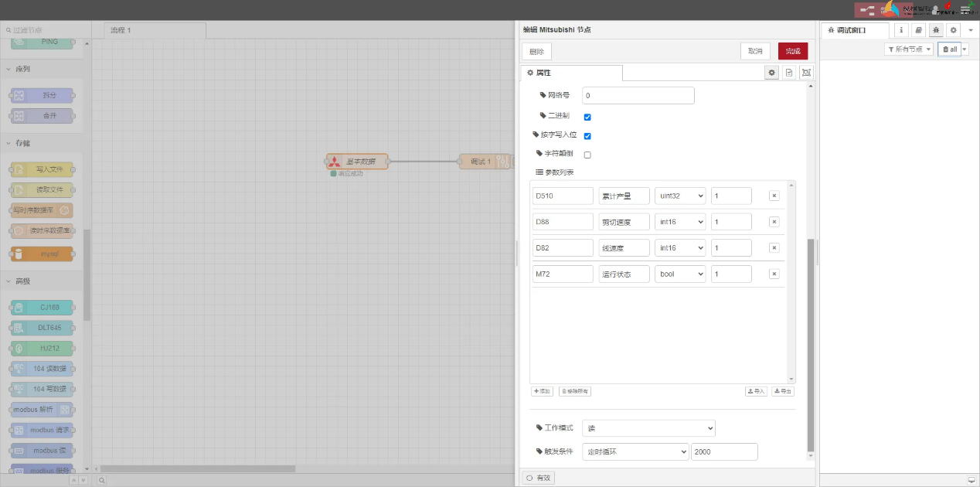
Task: Open the sidebar info tab icon
Action: coord(901,30)
